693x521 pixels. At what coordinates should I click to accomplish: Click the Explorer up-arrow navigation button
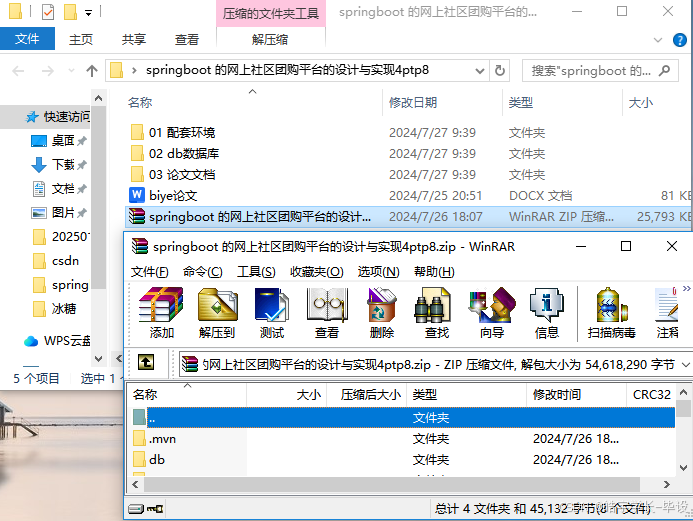(92, 71)
